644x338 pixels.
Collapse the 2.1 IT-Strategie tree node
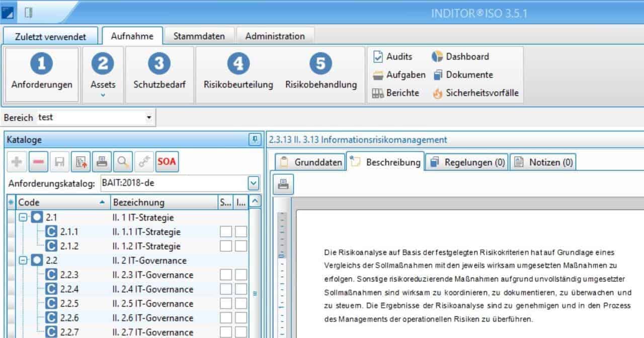(23, 218)
